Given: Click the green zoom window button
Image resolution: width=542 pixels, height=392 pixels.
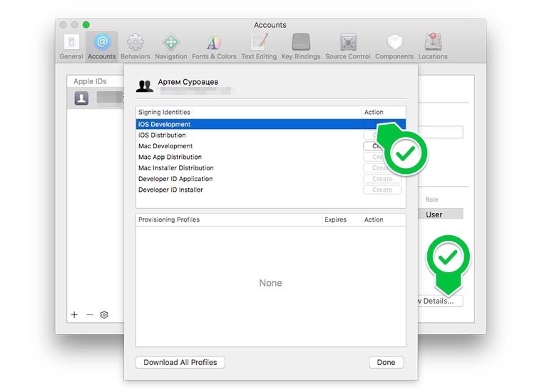Looking at the screenshot, I should pyautogui.click(x=86, y=24).
